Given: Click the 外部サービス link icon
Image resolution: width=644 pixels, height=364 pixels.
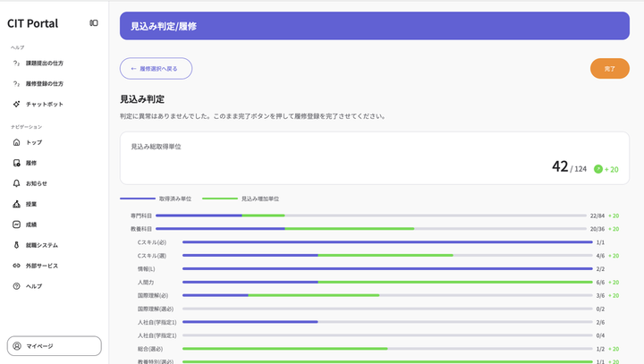Looking at the screenshot, I should click(16, 266).
